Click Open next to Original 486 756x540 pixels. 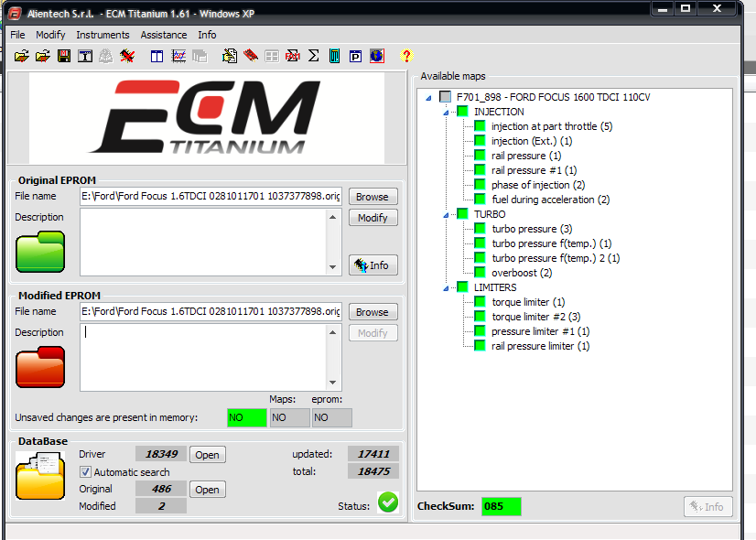[x=208, y=490]
